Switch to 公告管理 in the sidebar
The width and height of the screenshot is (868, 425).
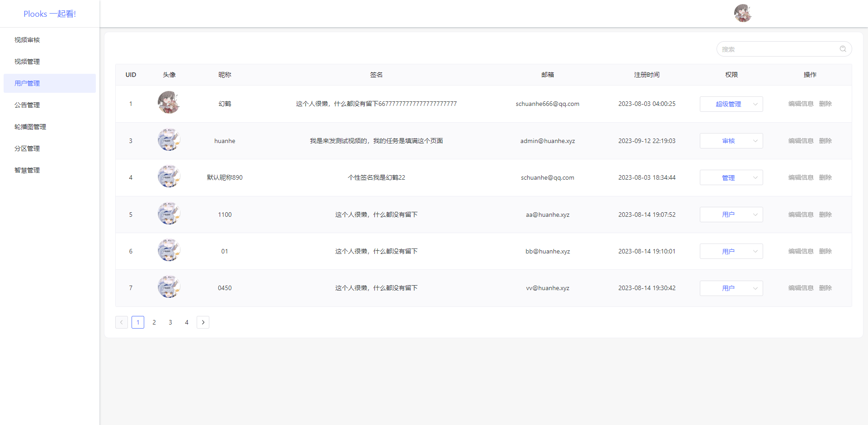pyautogui.click(x=27, y=105)
